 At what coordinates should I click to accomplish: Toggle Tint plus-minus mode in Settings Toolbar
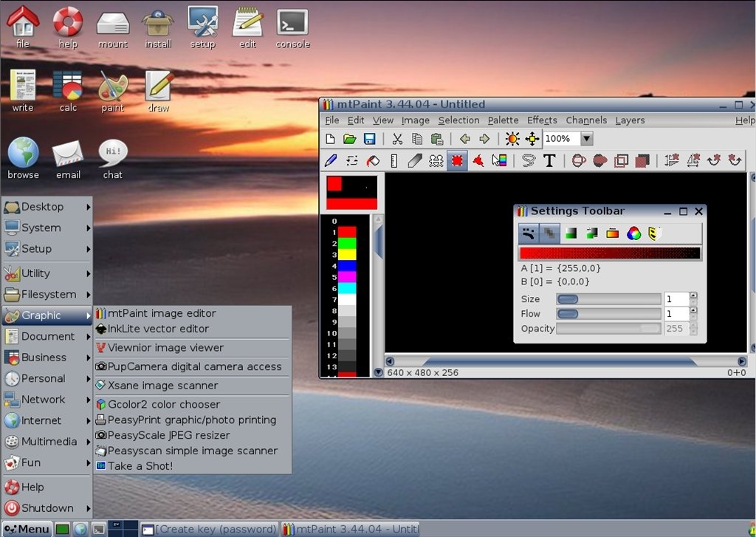(591, 233)
